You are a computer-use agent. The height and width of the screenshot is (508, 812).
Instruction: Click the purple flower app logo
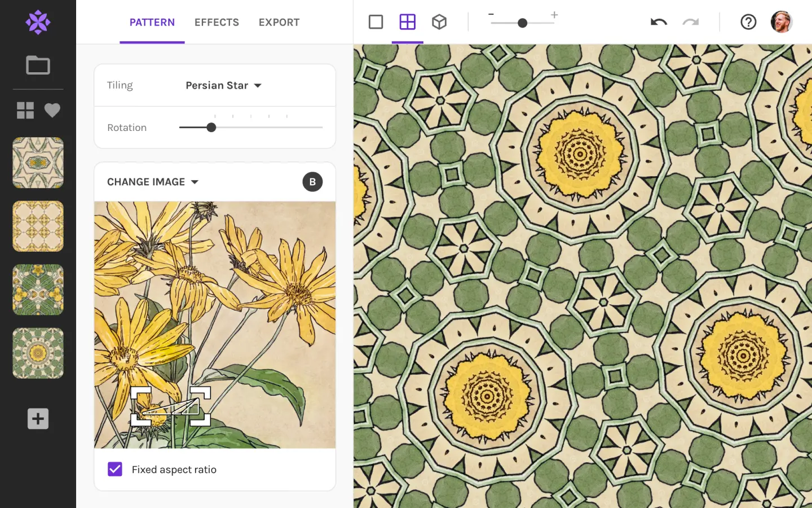[x=38, y=23]
